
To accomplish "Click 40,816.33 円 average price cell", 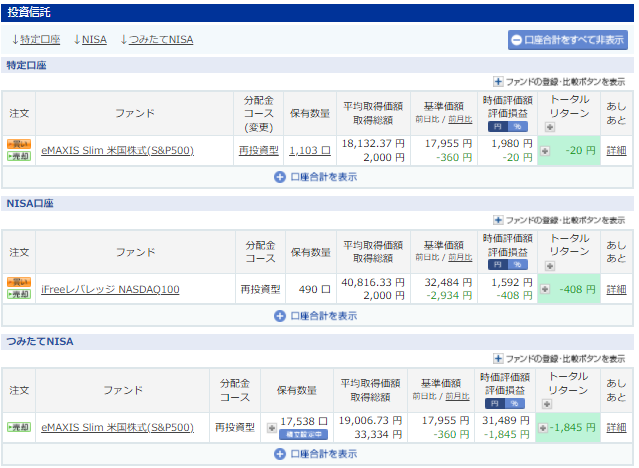I will coord(373,282).
